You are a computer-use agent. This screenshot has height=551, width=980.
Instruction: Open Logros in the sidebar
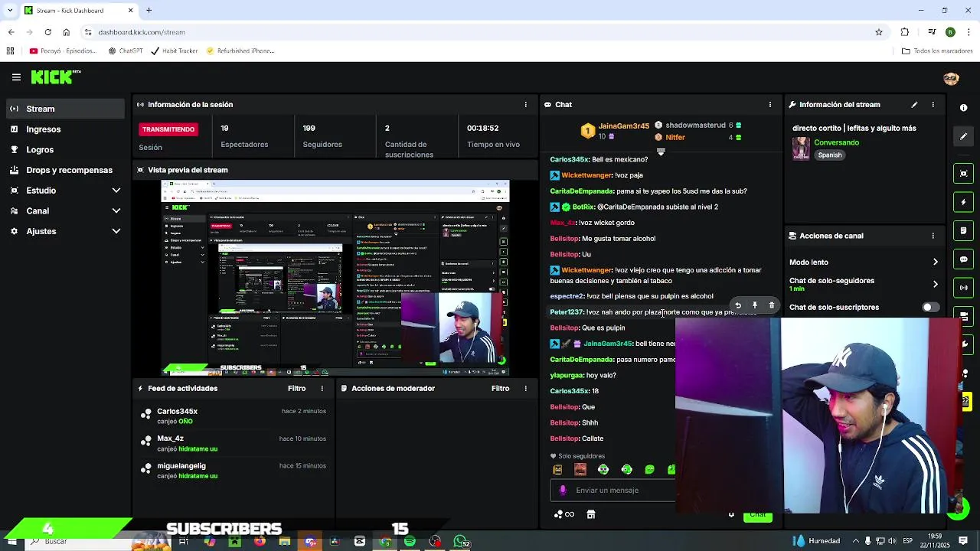click(64, 150)
